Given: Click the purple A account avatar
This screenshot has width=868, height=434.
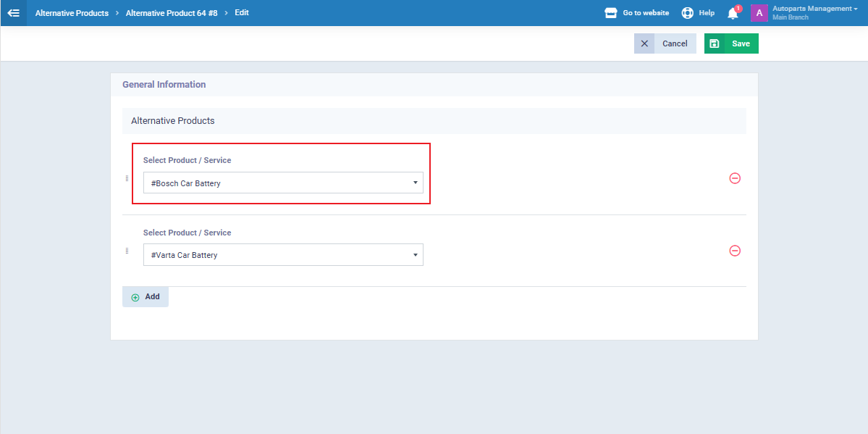Looking at the screenshot, I should pyautogui.click(x=759, y=13).
